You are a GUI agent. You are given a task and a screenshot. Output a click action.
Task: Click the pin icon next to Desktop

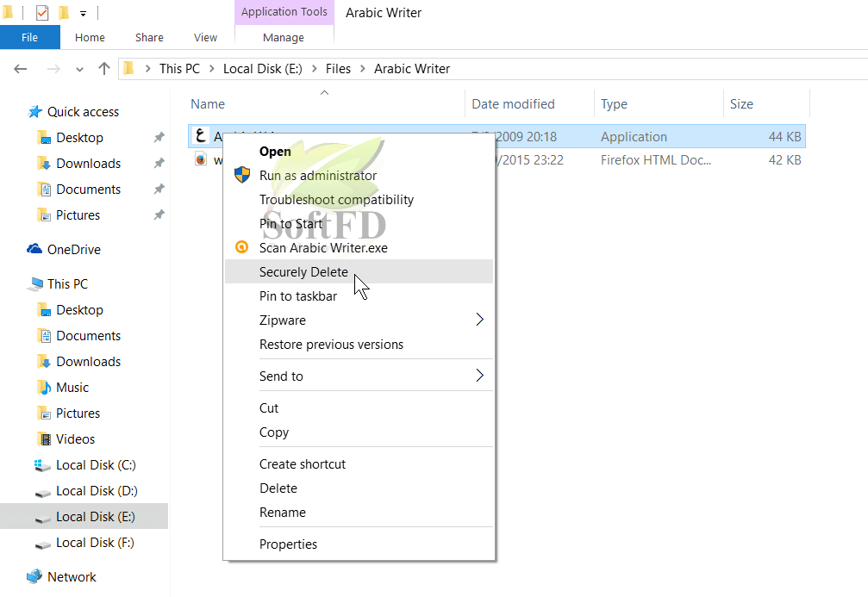tap(159, 137)
